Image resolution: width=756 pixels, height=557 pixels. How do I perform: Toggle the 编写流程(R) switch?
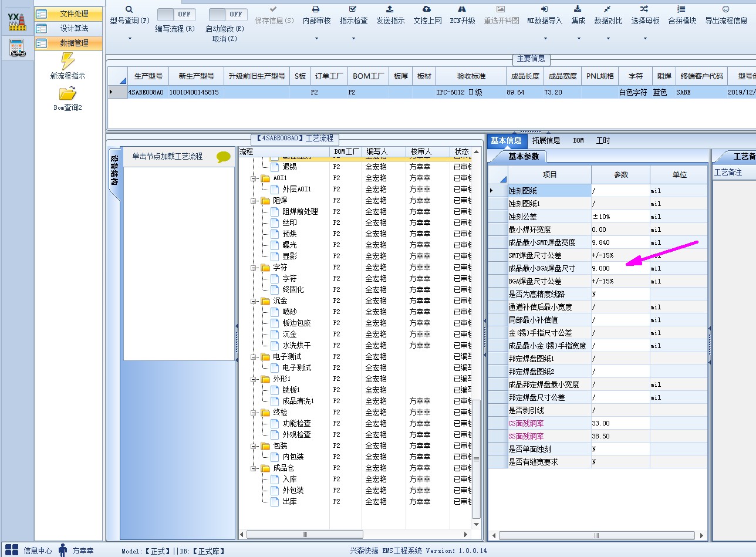(176, 14)
